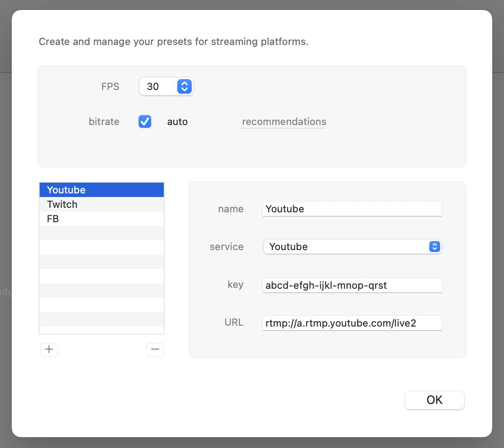Click the FPS label
This screenshot has width=504, height=448.
pos(110,86)
